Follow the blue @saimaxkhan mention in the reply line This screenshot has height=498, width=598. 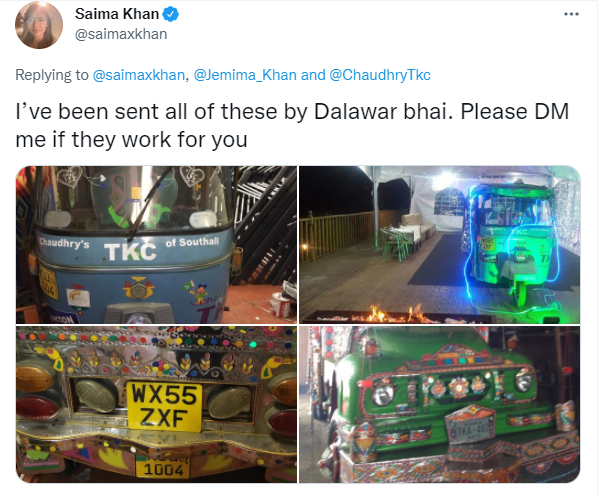point(139,75)
